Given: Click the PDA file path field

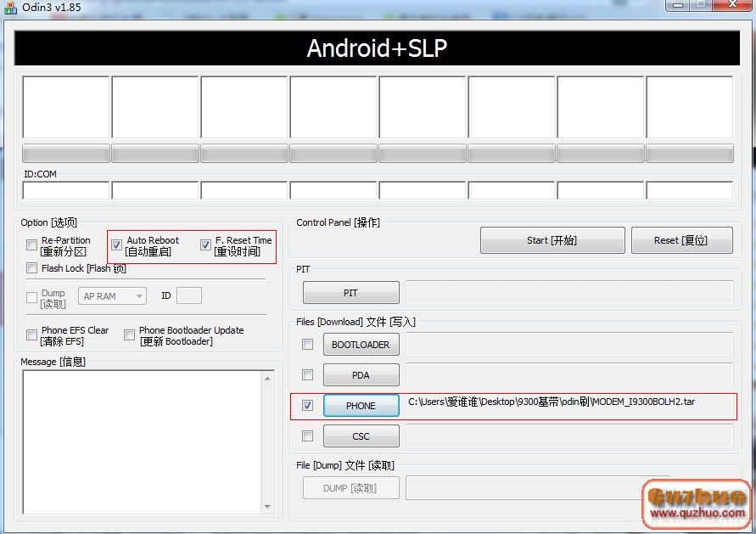Looking at the screenshot, I should point(569,374).
